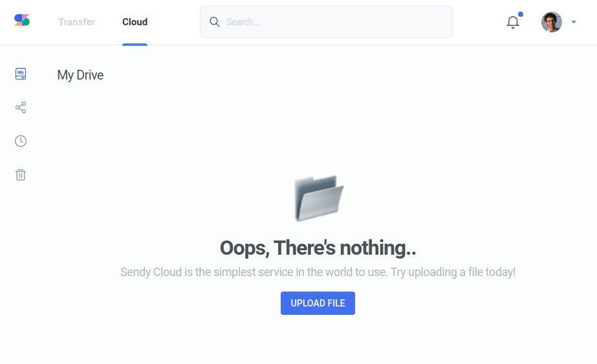
Task: Click the "Try uploading a file today!" text
Action: pyautogui.click(x=453, y=272)
